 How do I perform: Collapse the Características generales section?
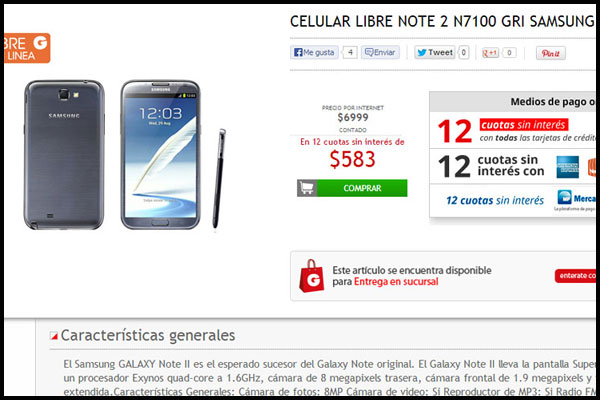54,336
